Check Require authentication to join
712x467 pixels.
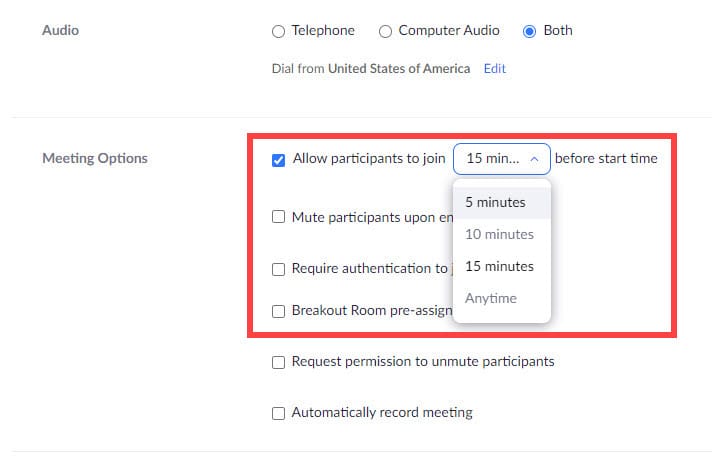tap(279, 269)
